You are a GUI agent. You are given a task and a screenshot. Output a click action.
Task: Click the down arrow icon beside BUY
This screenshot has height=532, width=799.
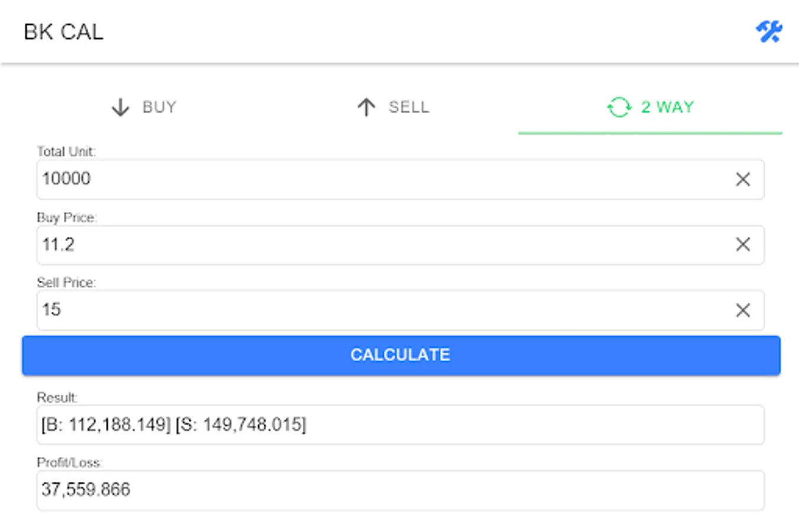click(121, 108)
